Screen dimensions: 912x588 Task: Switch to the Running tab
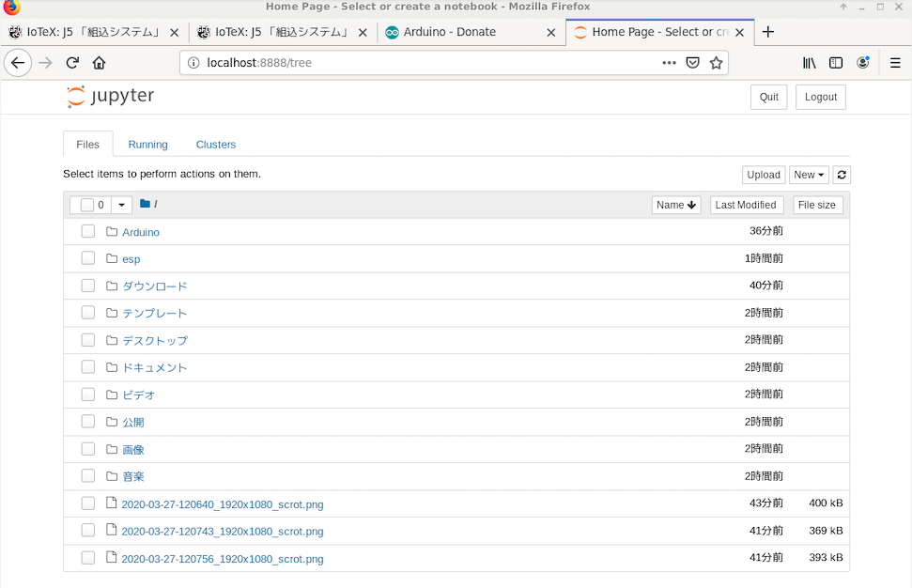(147, 145)
